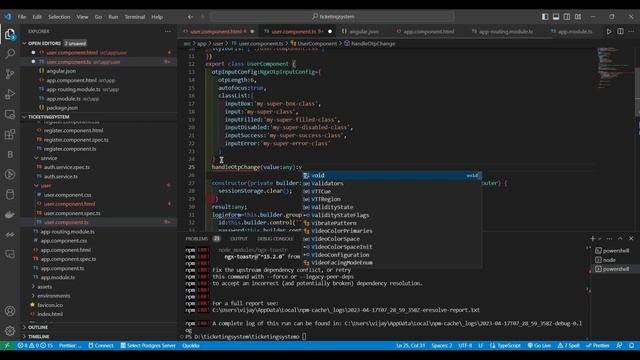Screen dimensions: 640x360
Task: Open Explorer Views and More Actions ellipsis
Action: point(168,31)
